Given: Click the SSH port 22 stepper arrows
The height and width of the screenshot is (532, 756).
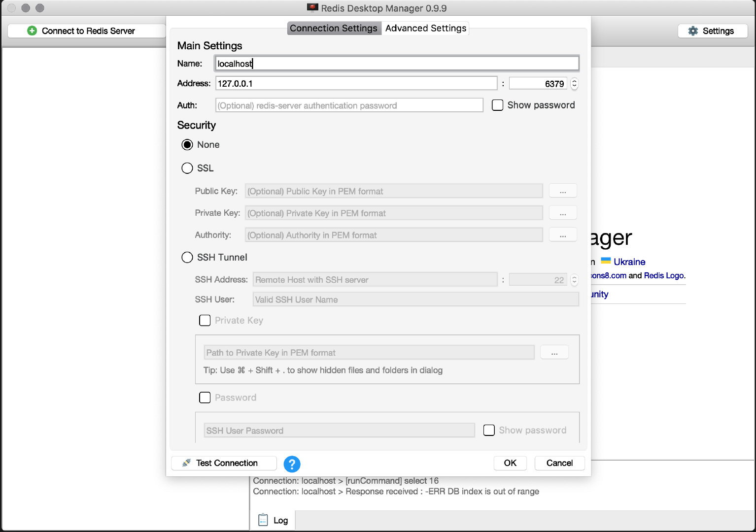Looking at the screenshot, I should pos(574,280).
